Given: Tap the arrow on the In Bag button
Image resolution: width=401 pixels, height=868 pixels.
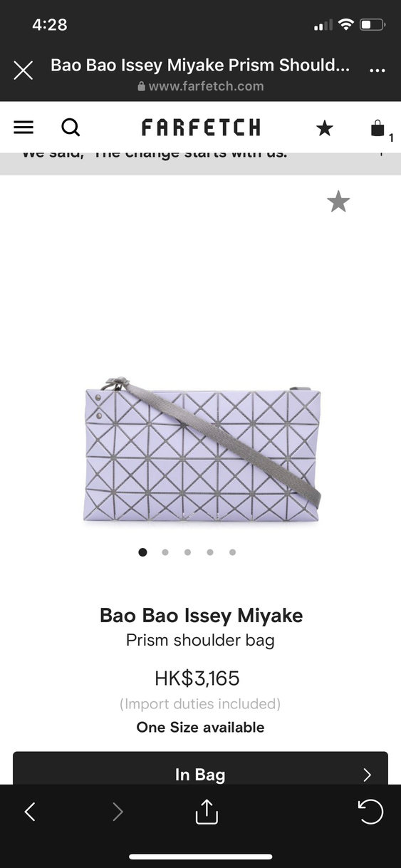Looking at the screenshot, I should 368,775.
